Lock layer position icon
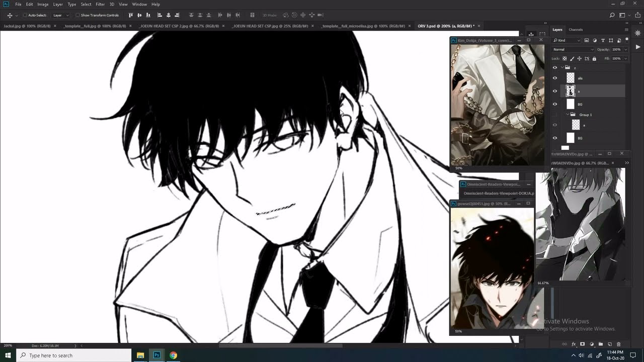The height and width of the screenshot is (362, 644). pos(580,59)
